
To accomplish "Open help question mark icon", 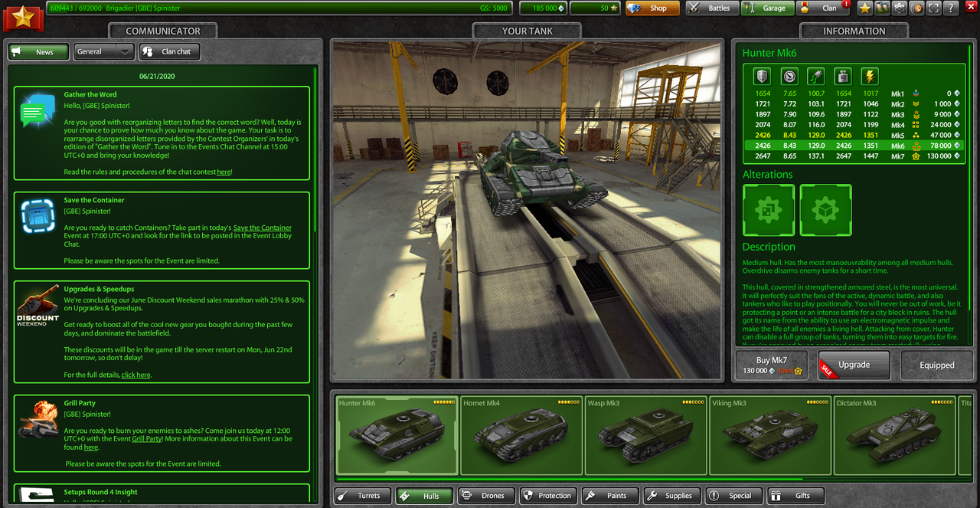I will click(951, 8).
